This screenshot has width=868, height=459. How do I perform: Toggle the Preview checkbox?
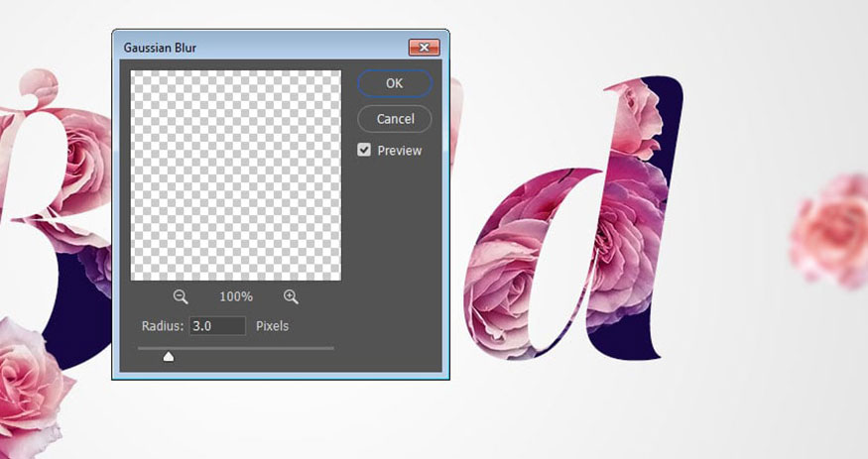364,150
